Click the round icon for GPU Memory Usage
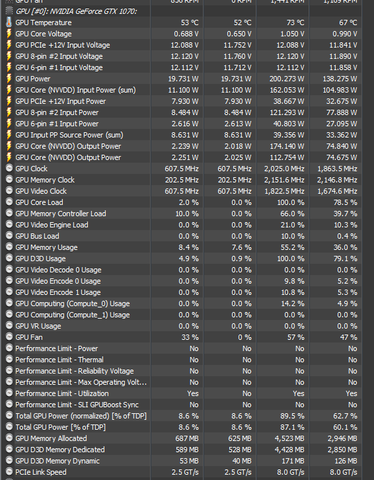The image size is (374, 480). 9,247
